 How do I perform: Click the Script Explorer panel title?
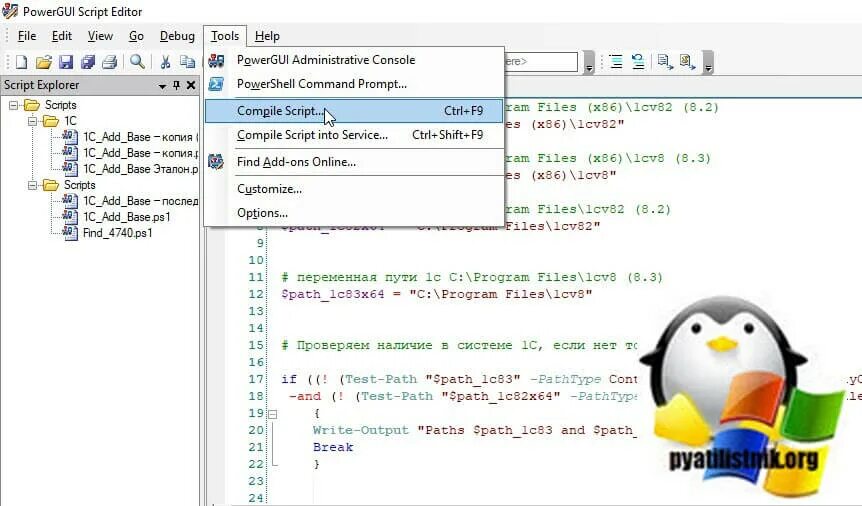pos(42,85)
